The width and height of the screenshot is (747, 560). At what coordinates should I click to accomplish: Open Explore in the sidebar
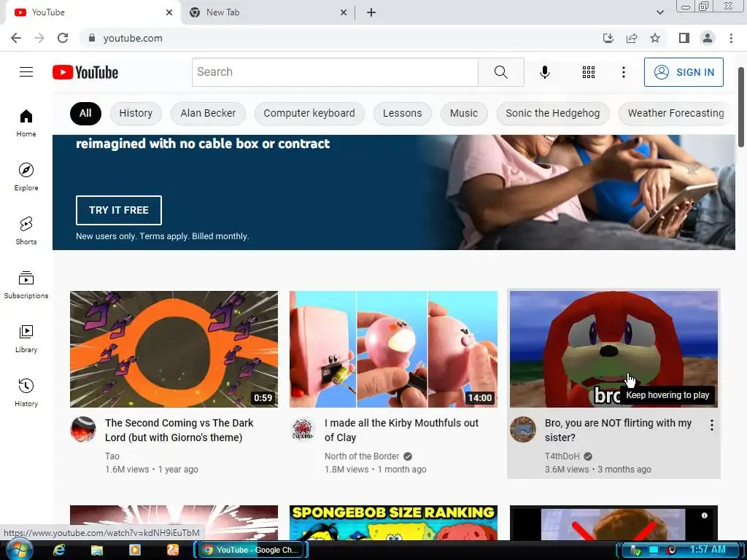(x=26, y=176)
